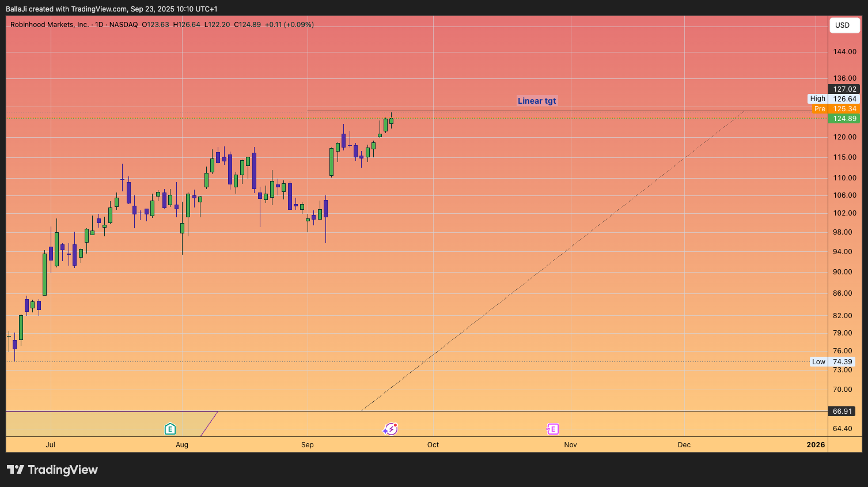Click the open value O123.63

156,25
